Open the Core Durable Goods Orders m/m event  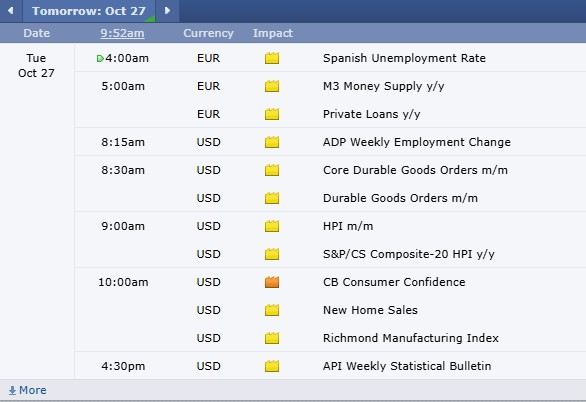415,170
